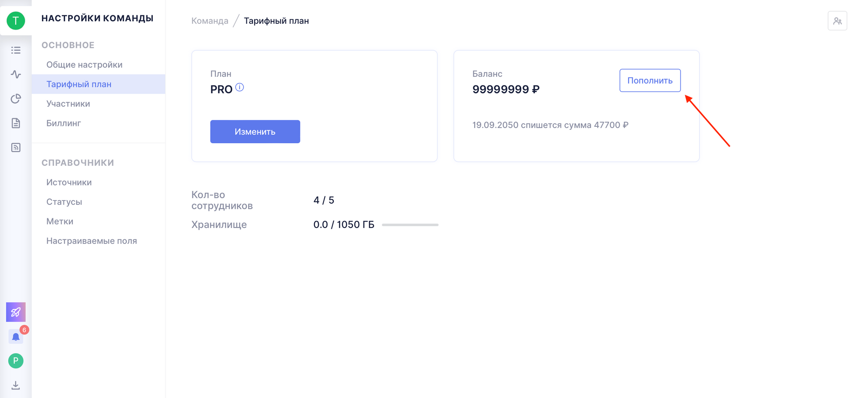
Task: Click the rocket icon in sidebar
Action: tap(16, 312)
